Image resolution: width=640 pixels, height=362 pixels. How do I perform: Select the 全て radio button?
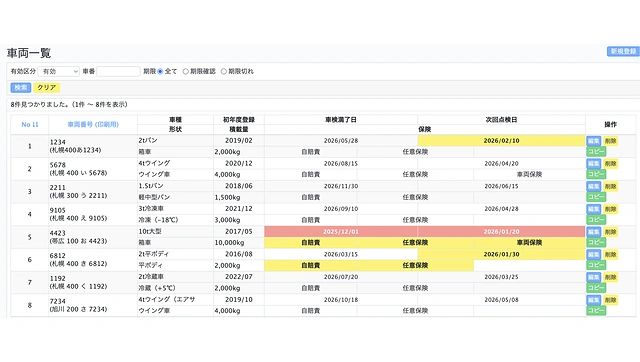(160, 71)
